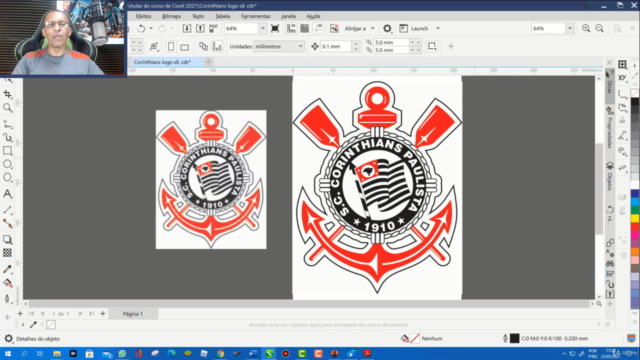
Task: Open the Windows Start button
Action: pos(7,353)
